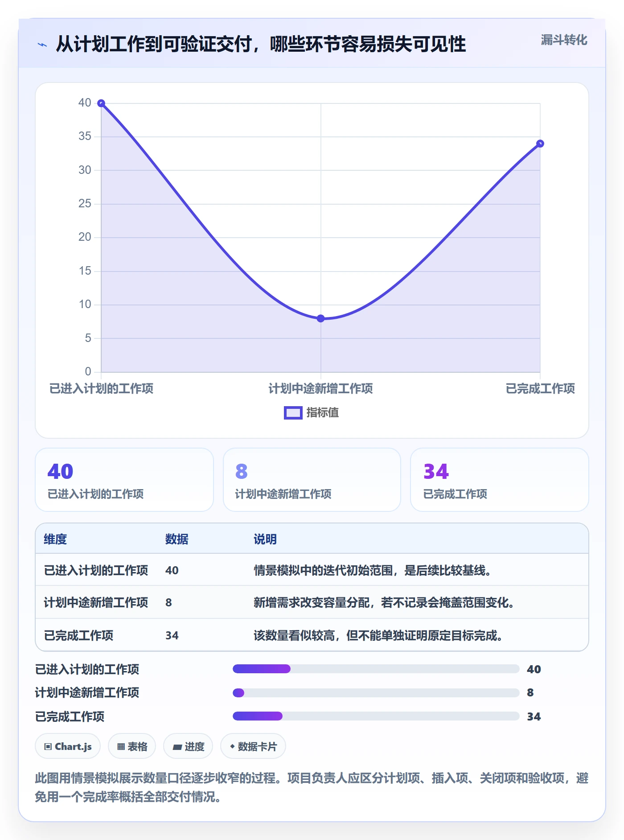The height and width of the screenshot is (840, 624).
Task: Click the 漏斗转化 label in the header
Action: click(x=564, y=40)
